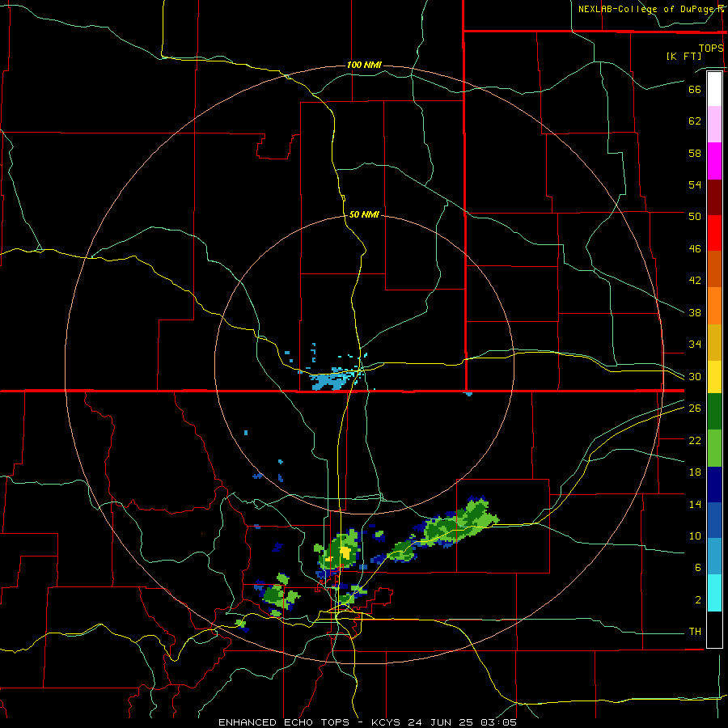Click the black TH threshold swatch
The width and height of the screenshot is (728, 728).
click(x=714, y=629)
